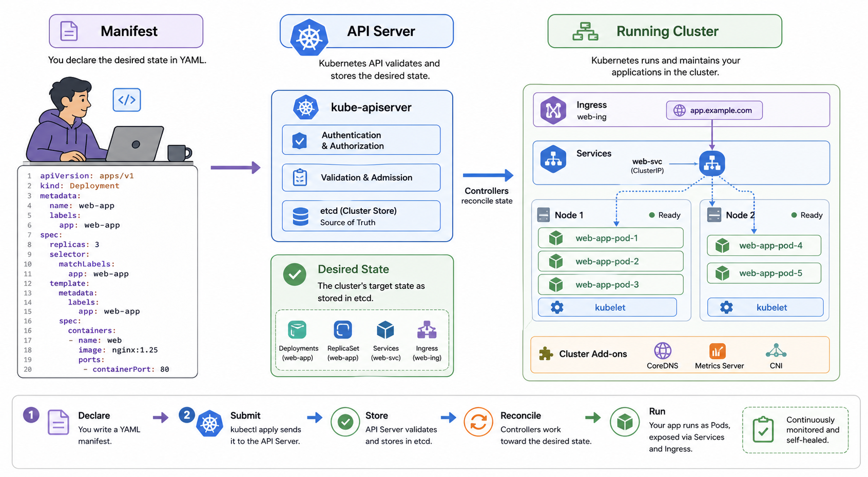Click the Reconcile orange refresh icon
The width and height of the screenshot is (868, 477).
478,422
